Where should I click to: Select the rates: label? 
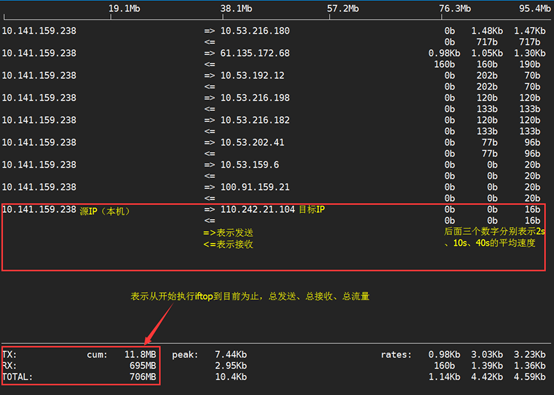coord(396,354)
